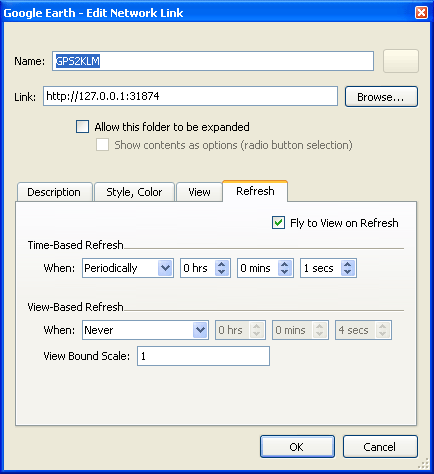Click the View-Based 0 mins spinner
This screenshot has height=474, width=434.
300,330
